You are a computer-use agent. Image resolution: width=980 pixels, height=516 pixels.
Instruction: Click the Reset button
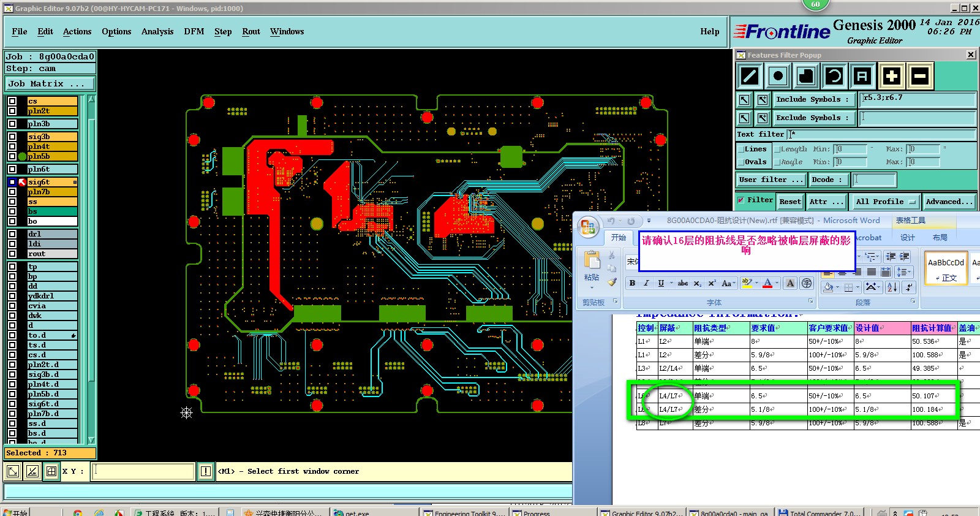[790, 202]
